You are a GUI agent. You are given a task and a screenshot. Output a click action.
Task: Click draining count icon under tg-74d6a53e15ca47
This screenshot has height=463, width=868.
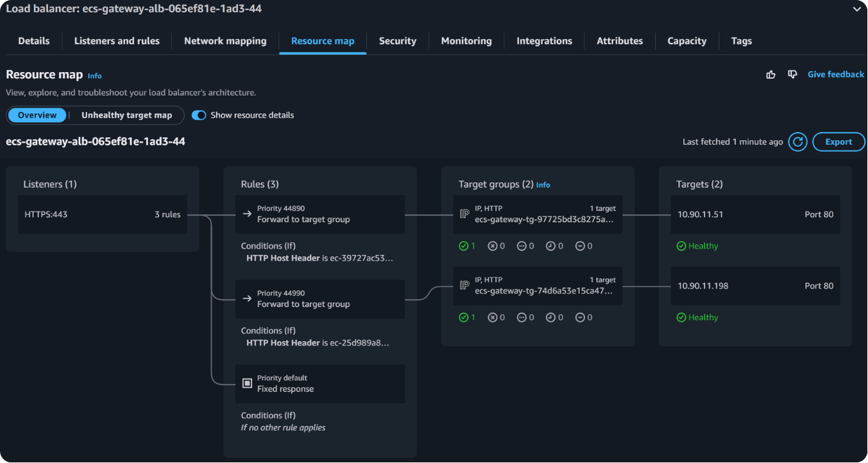(x=580, y=317)
